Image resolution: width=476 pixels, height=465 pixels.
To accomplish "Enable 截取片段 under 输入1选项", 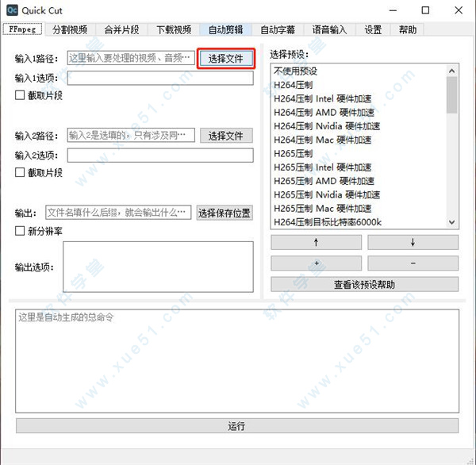I will pos(20,95).
